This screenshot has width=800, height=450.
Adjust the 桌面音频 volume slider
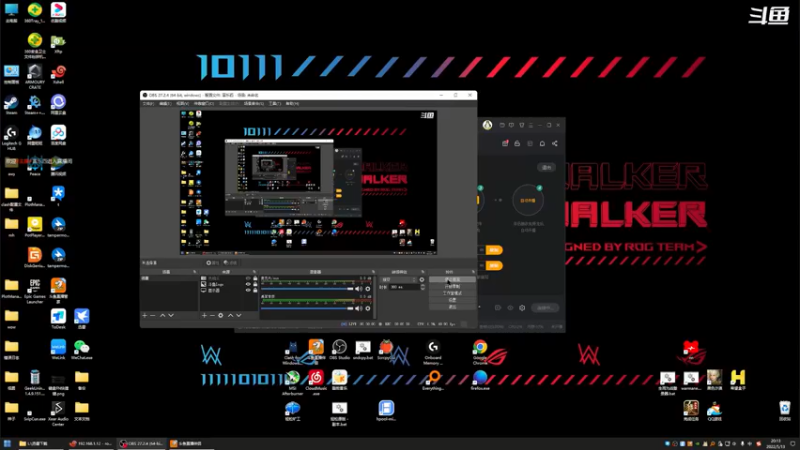[307, 308]
